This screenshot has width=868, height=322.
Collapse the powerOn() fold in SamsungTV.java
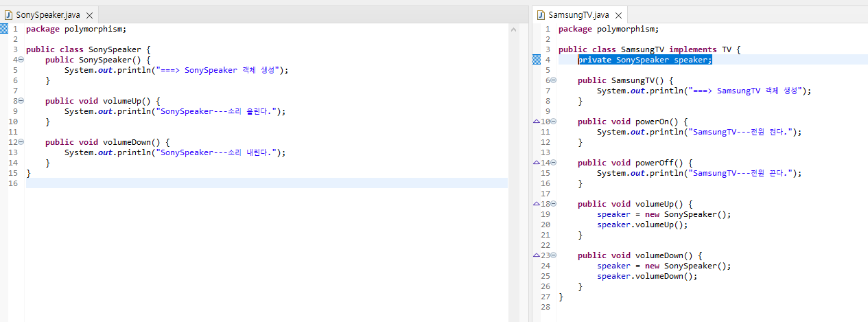coord(554,122)
